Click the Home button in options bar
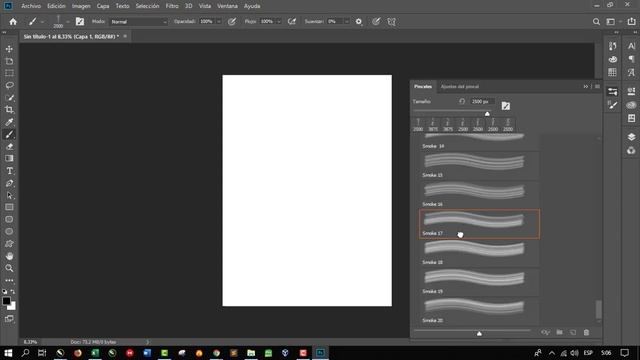 point(13,22)
